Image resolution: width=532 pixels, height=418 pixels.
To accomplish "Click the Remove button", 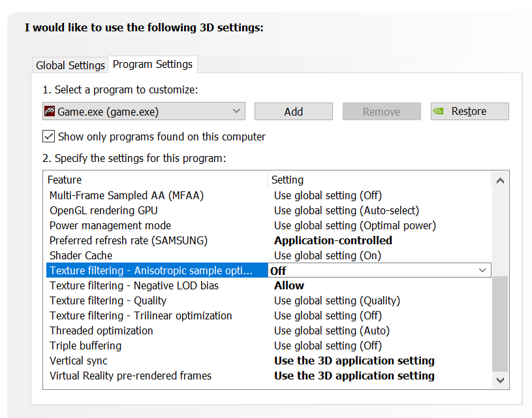I will pos(381,112).
